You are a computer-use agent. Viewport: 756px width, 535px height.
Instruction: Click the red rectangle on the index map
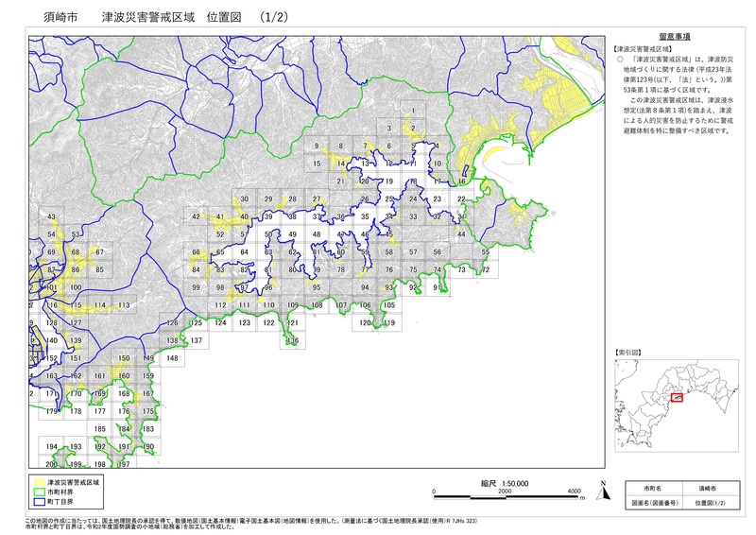(x=677, y=397)
